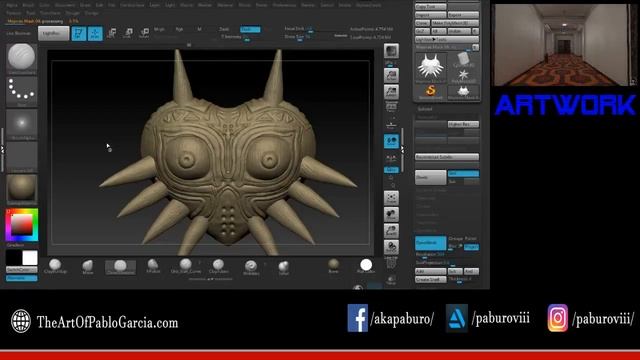Toggle the Mrgb paint mode

point(160,29)
